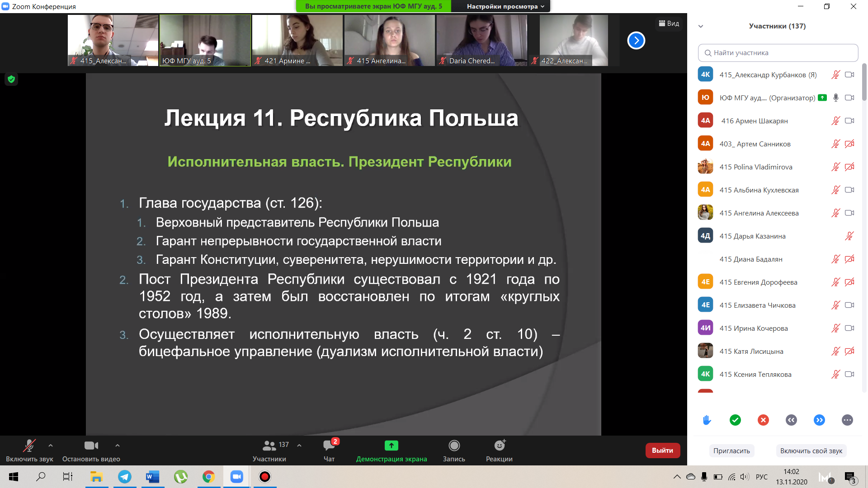Click slow down double-arrow icon
868x488 pixels.
(x=791, y=420)
